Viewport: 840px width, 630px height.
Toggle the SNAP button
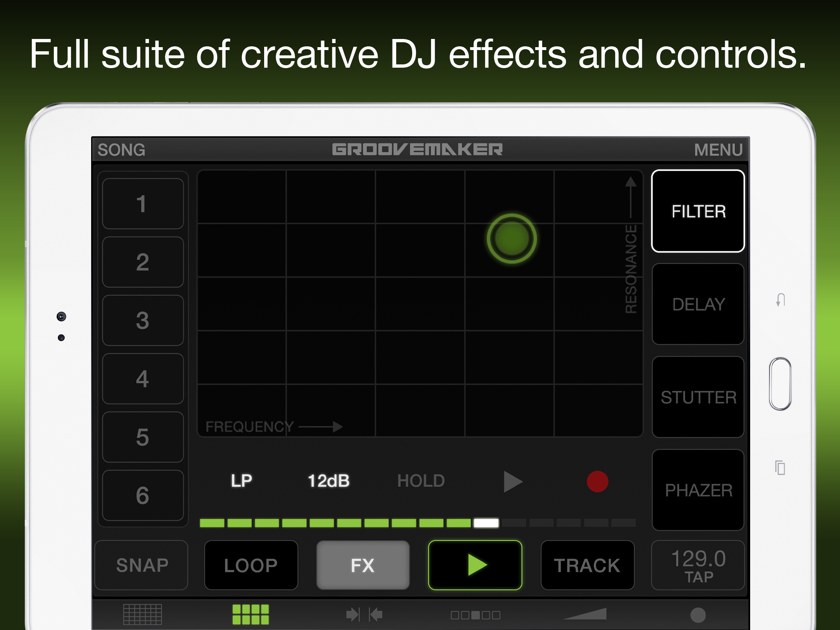[x=142, y=565]
